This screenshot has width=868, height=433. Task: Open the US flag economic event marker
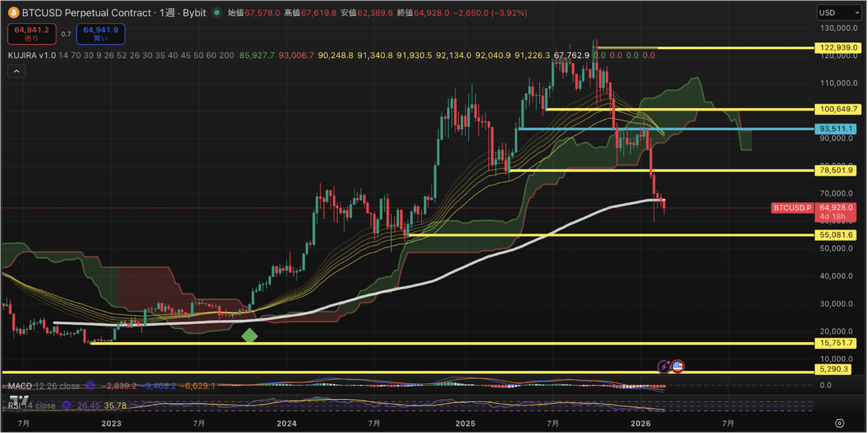pyautogui.click(x=678, y=367)
